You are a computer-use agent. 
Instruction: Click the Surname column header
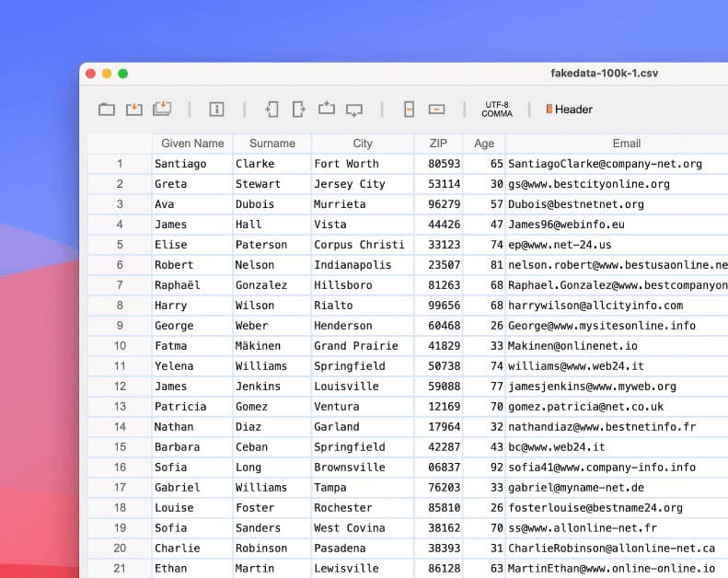pyautogui.click(x=272, y=144)
